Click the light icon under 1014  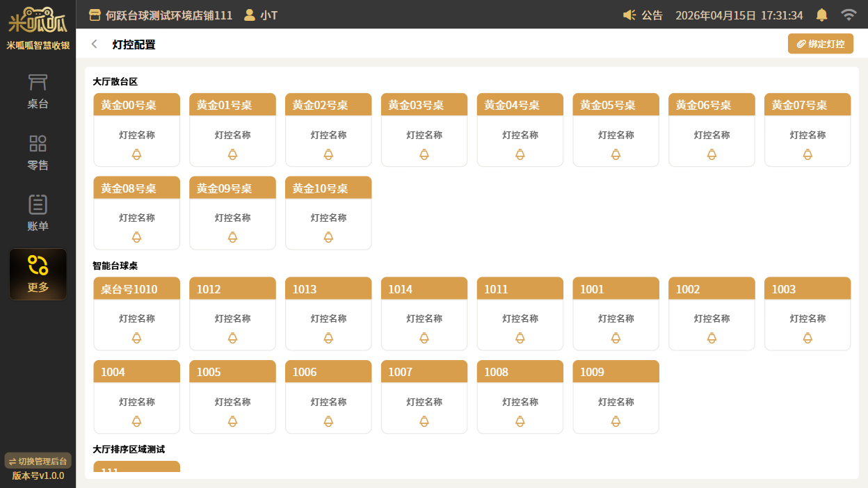[424, 338]
